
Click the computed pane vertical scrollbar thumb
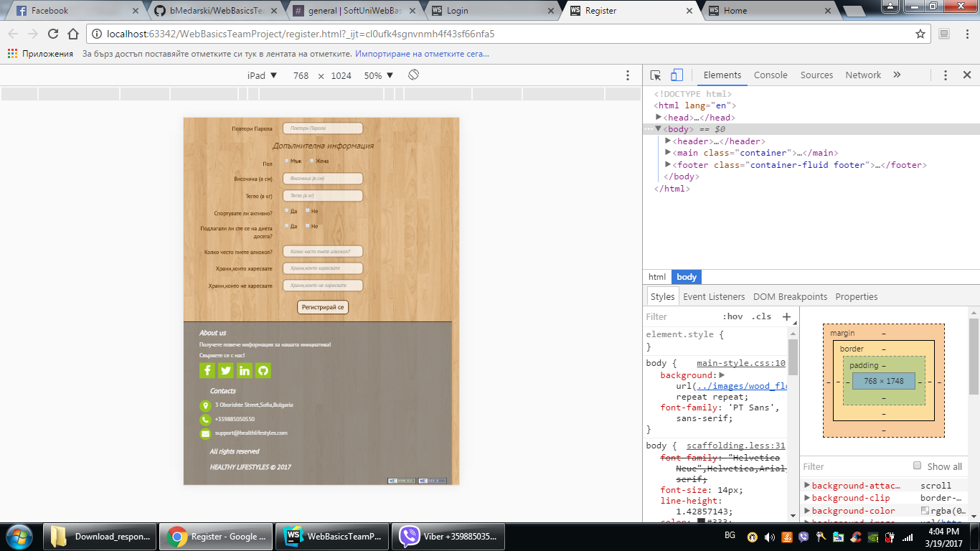[x=973, y=356]
